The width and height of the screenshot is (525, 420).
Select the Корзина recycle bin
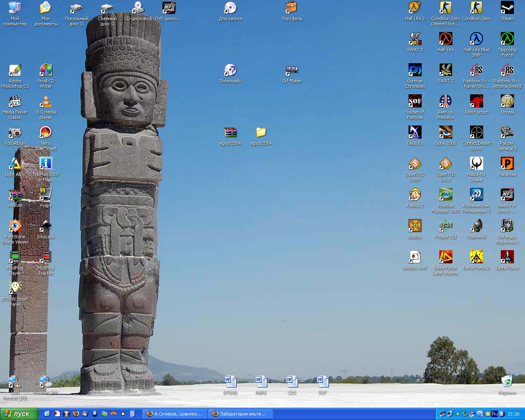tap(507, 381)
